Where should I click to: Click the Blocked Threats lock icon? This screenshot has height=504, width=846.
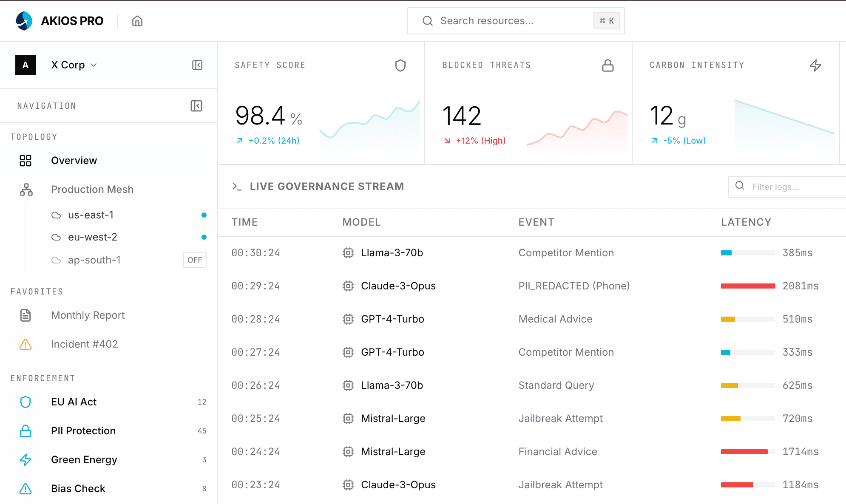click(x=608, y=65)
